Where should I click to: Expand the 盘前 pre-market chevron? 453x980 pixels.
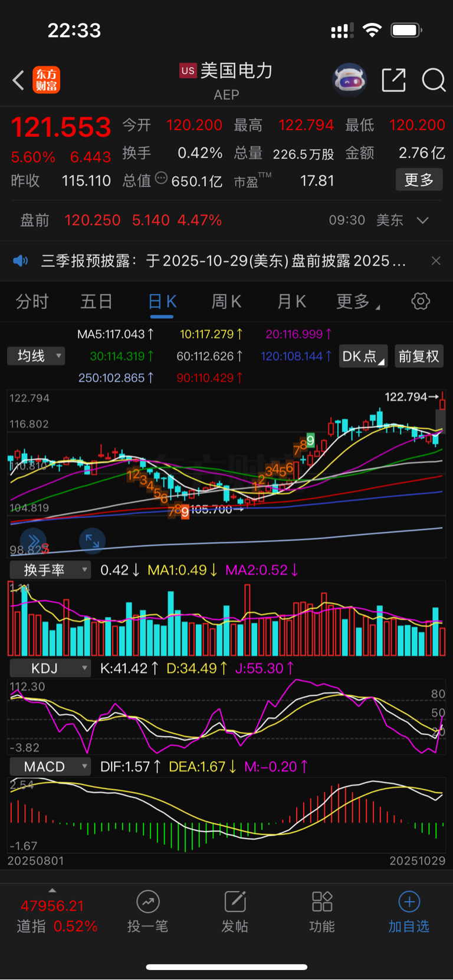pyautogui.click(x=422, y=220)
